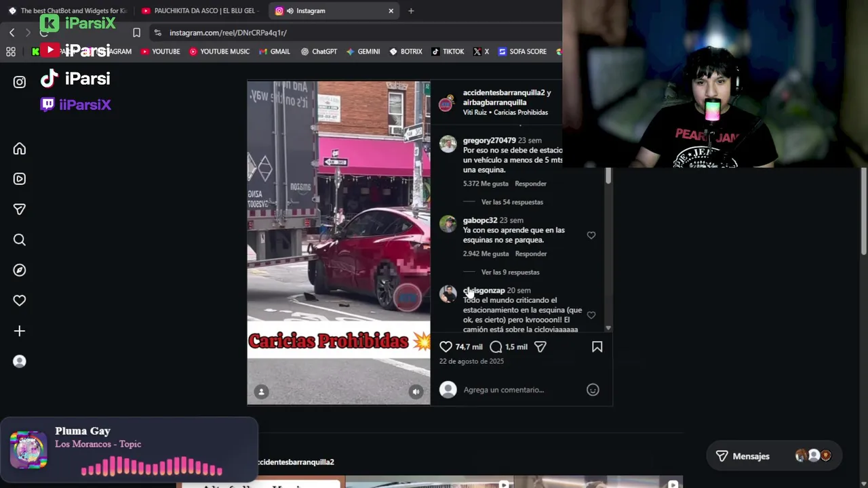868x488 pixels.
Task: Share the reel via send icon
Action: pyautogui.click(x=540, y=346)
